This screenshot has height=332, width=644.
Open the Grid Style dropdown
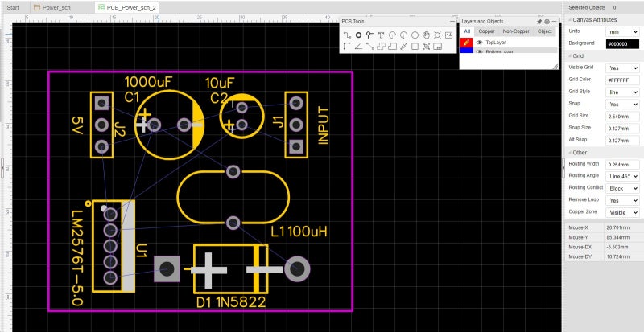pyautogui.click(x=622, y=92)
